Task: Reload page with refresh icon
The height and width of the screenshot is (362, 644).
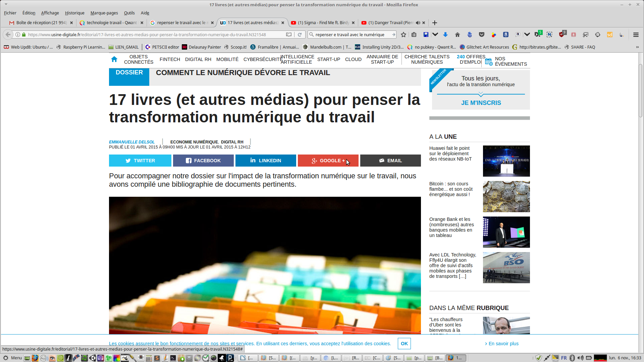Action: coord(300,35)
